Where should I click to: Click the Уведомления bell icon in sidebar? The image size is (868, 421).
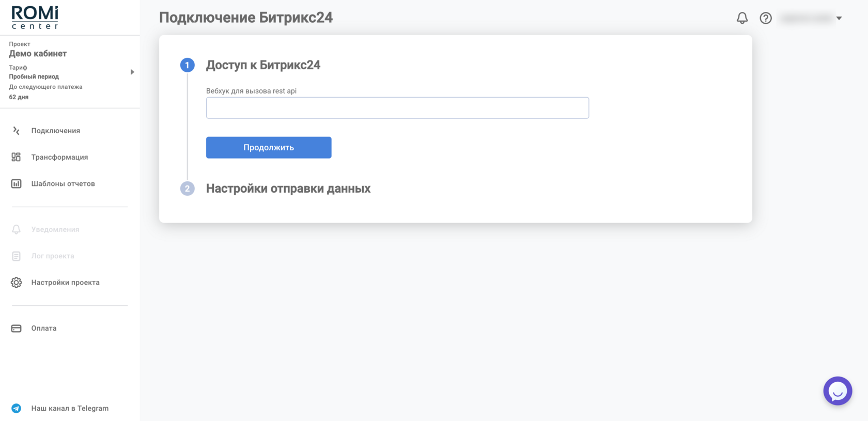(16, 229)
